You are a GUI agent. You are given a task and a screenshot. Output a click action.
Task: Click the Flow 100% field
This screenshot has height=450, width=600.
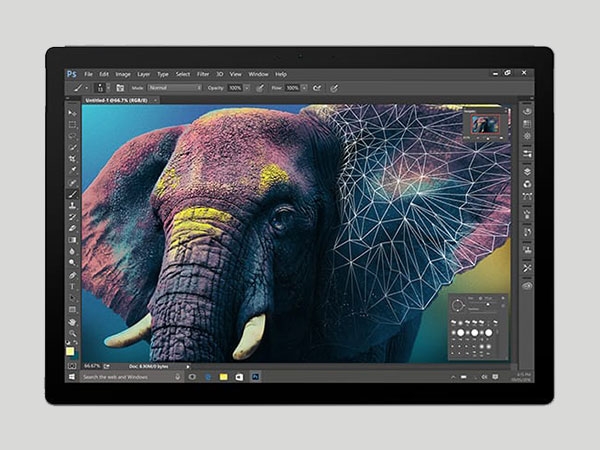pyautogui.click(x=292, y=88)
